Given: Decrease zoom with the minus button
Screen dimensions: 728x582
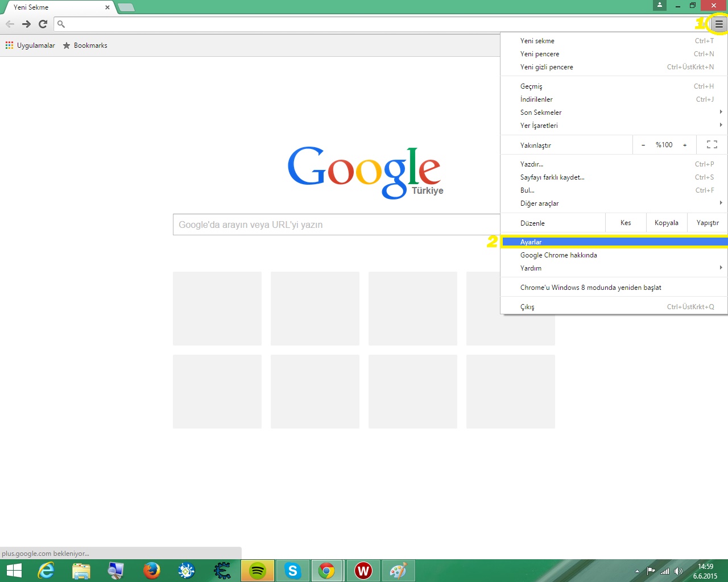Looking at the screenshot, I should pos(643,145).
